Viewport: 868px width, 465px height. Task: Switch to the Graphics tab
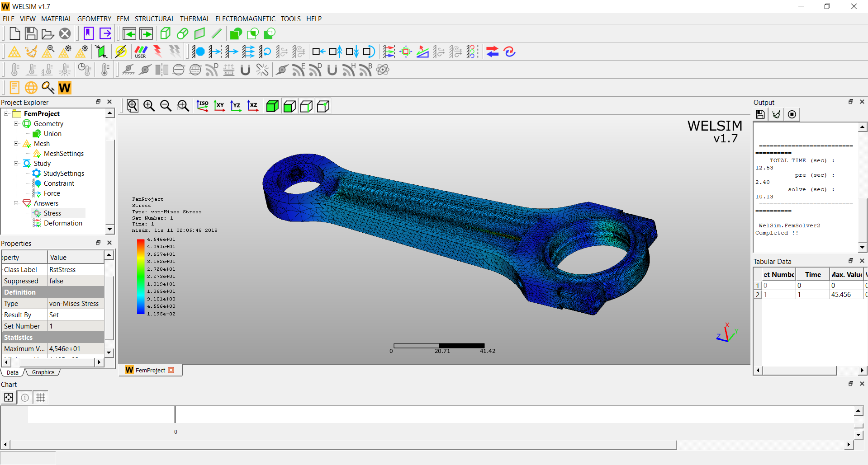[43, 372]
